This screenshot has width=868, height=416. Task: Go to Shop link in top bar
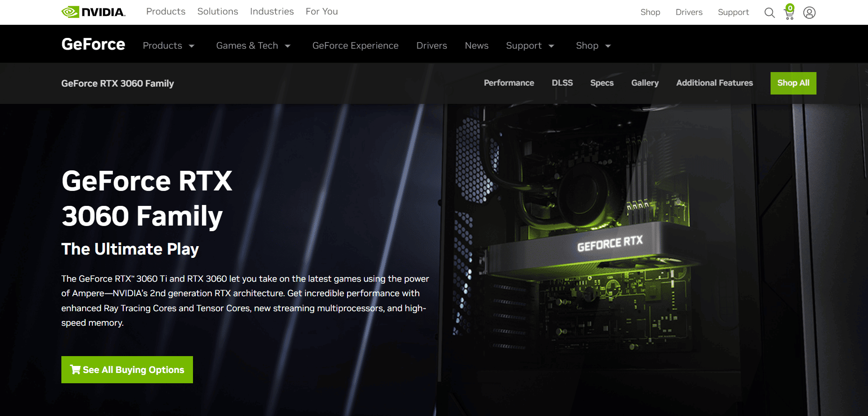[x=650, y=12]
